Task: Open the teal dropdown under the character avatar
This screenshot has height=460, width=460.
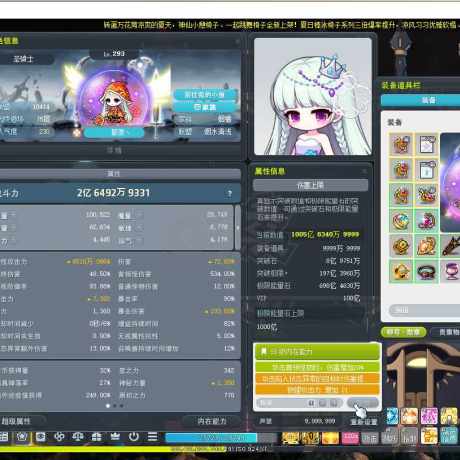Action: coord(114,132)
